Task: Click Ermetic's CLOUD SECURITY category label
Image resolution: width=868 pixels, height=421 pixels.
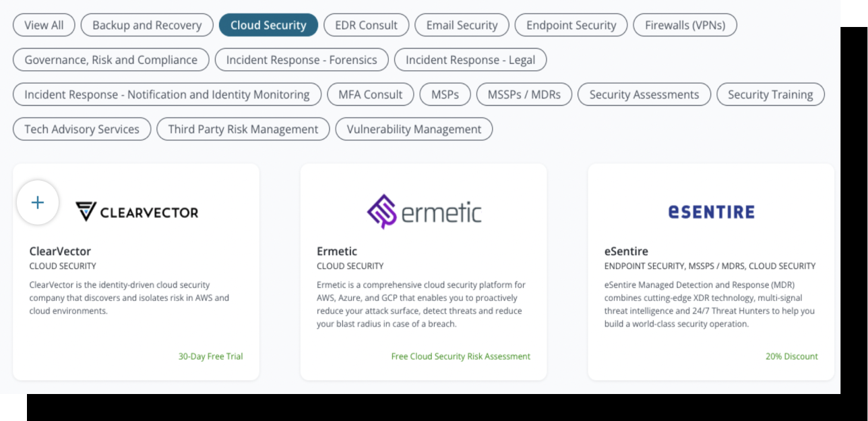Action: click(x=350, y=266)
